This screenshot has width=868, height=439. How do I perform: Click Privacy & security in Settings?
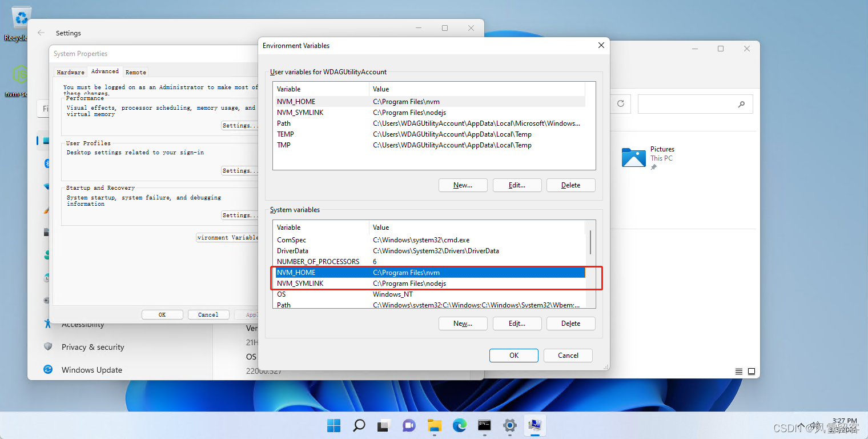click(x=93, y=347)
